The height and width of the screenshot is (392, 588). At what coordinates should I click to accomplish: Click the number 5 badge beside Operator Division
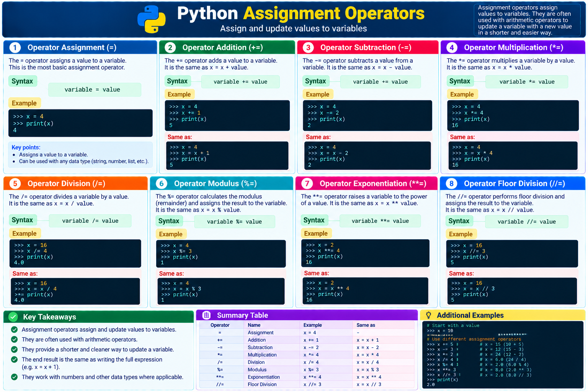tap(15, 183)
